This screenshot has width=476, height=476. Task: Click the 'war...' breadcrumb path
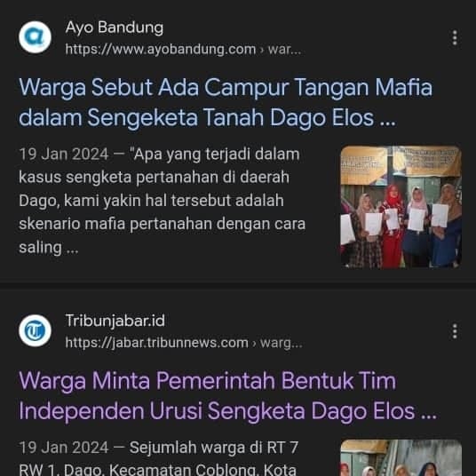pos(284,49)
